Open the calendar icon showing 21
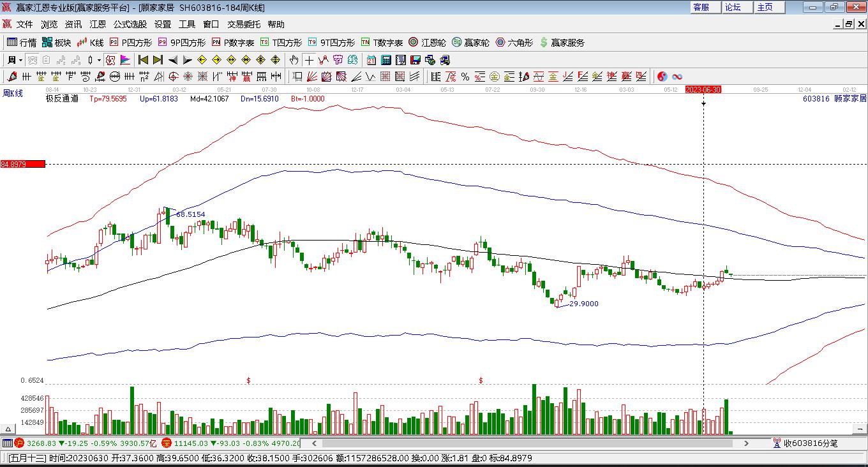 [371, 60]
